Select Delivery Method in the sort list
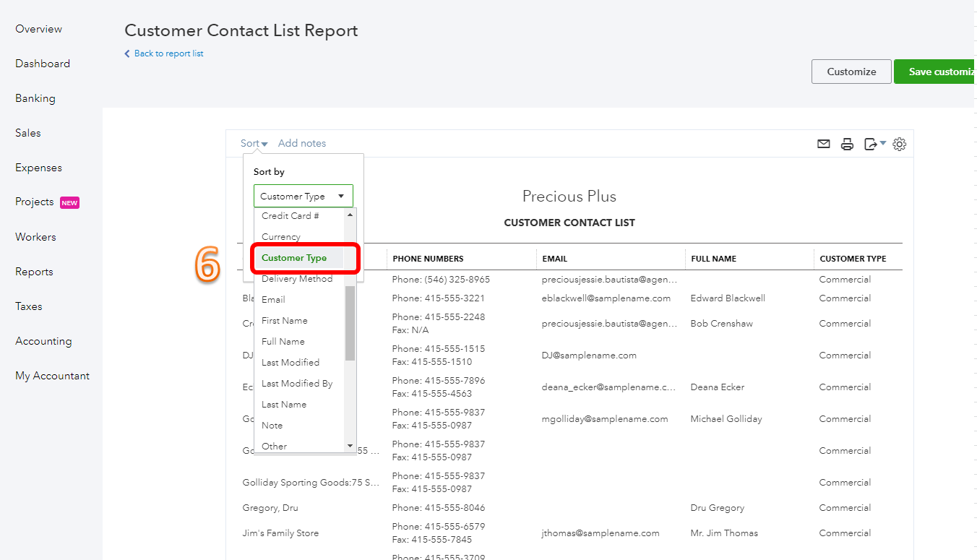Viewport: 977px width, 560px height. click(x=296, y=278)
